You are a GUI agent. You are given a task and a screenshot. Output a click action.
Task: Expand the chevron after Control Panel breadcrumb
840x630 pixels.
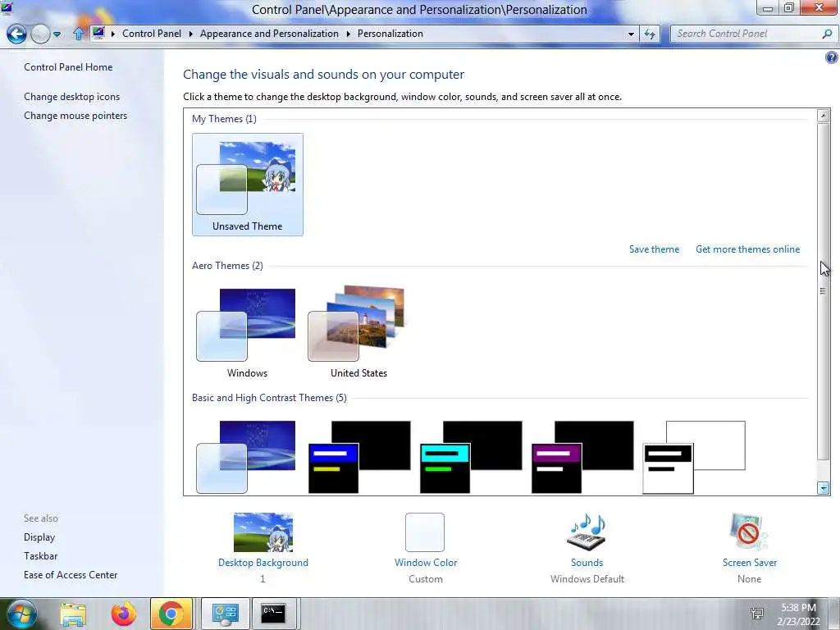[190, 34]
